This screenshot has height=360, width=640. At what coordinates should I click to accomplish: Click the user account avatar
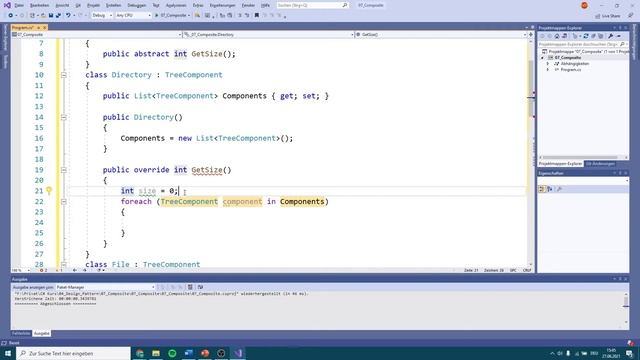click(584, 5)
